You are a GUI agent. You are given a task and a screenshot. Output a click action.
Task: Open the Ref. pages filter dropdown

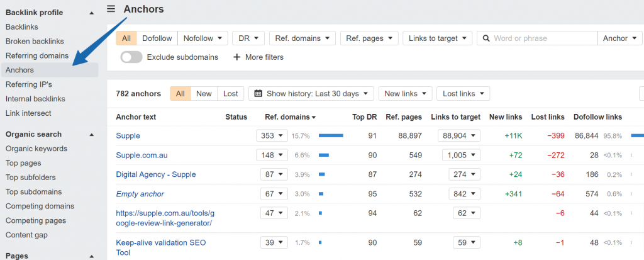[369, 38]
